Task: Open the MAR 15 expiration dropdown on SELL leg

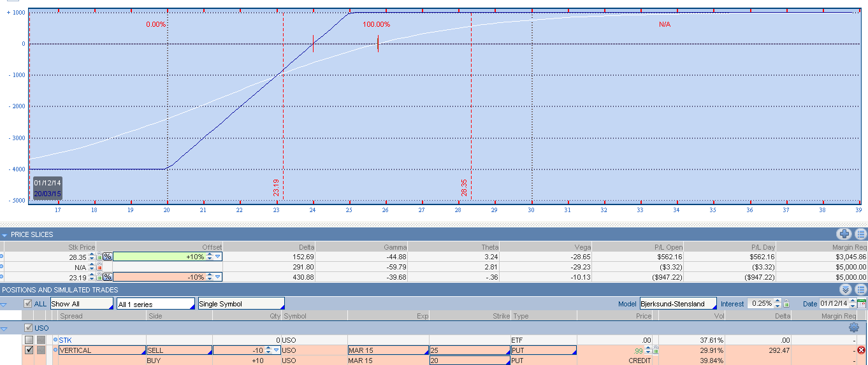Action: 388,350
